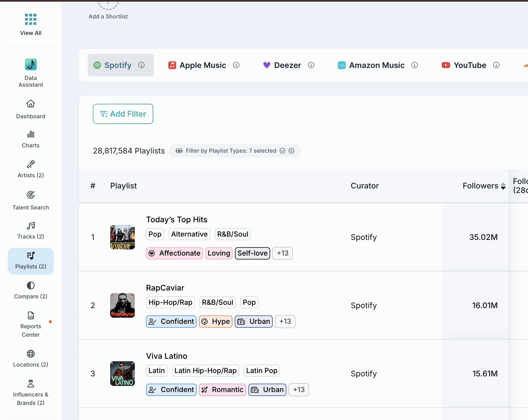Go to Dashboard home icon
This screenshot has width=528, height=420.
31,104
